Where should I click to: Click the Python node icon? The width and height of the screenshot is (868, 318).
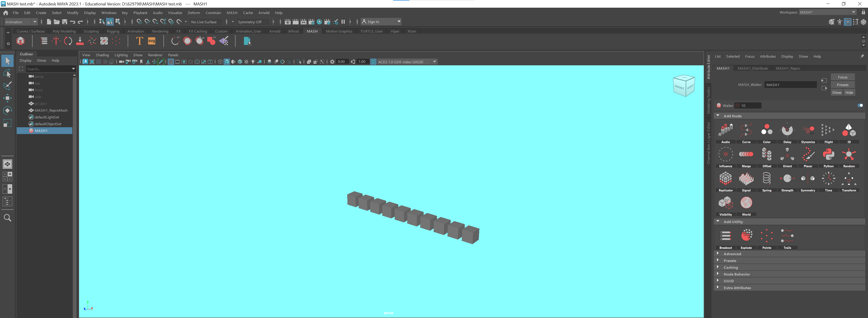pyautogui.click(x=828, y=155)
